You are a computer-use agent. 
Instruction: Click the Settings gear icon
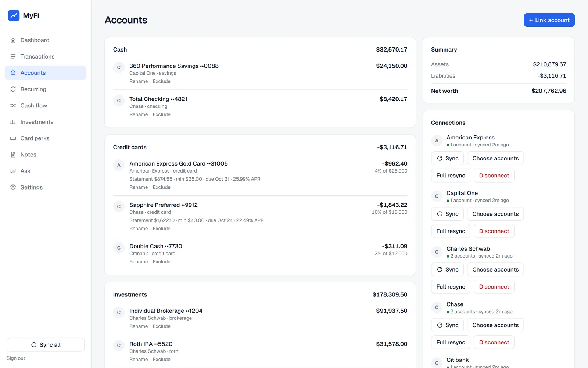pos(13,187)
